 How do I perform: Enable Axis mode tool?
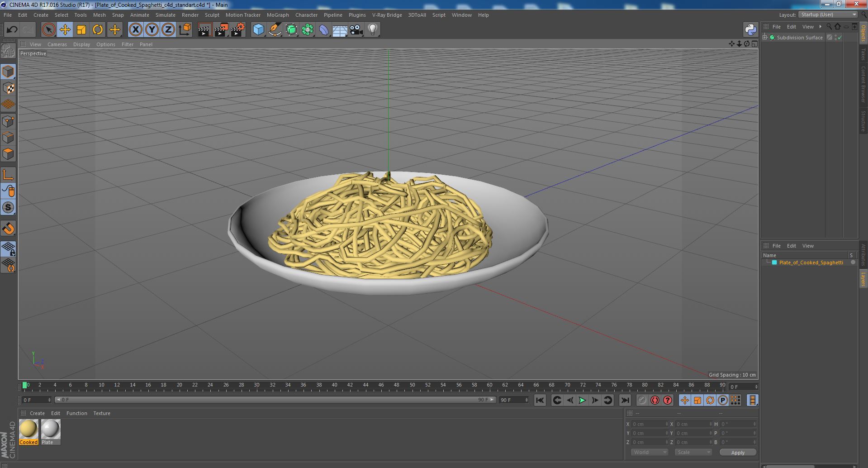(x=8, y=174)
